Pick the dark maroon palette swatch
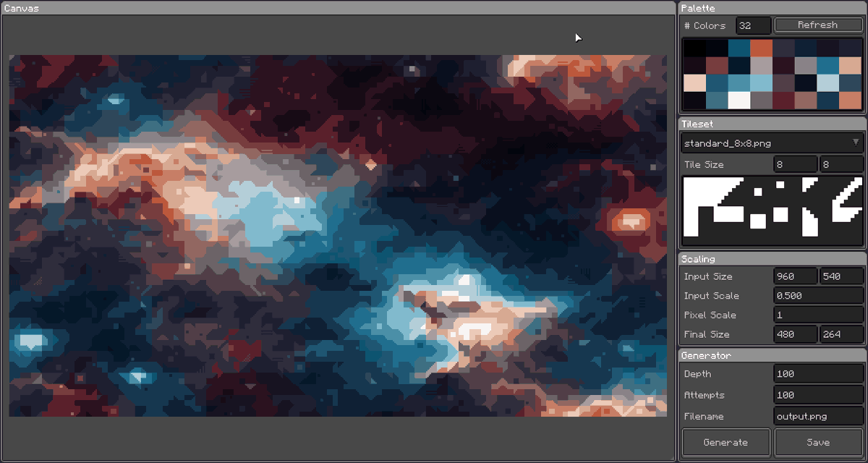Image resolution: width=868 pixels, height=463 pixels. (x=783, y=101)
